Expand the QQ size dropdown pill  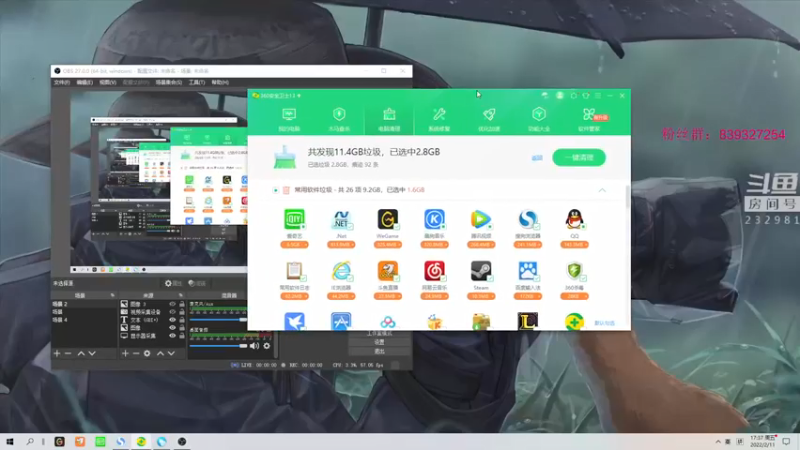point(574,245)
